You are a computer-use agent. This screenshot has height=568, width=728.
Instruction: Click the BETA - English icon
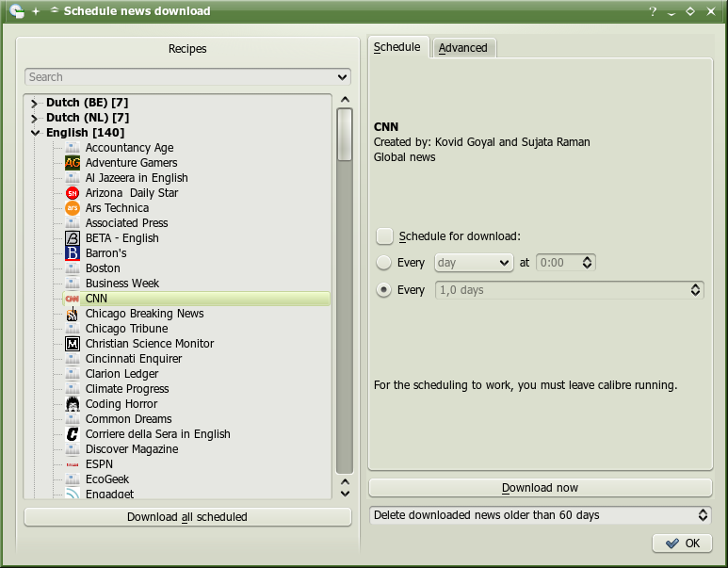point(73,238)
